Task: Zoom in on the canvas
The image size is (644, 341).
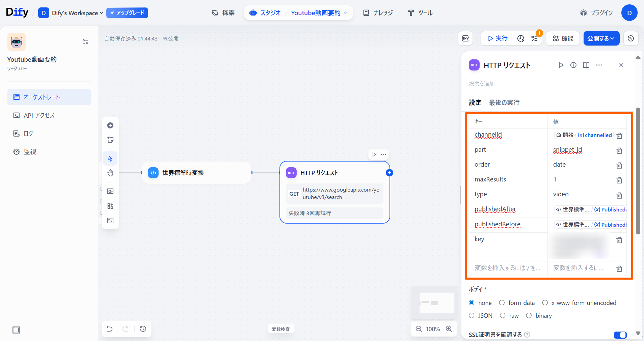Action: pyautogui.click(x=449, y=329)
